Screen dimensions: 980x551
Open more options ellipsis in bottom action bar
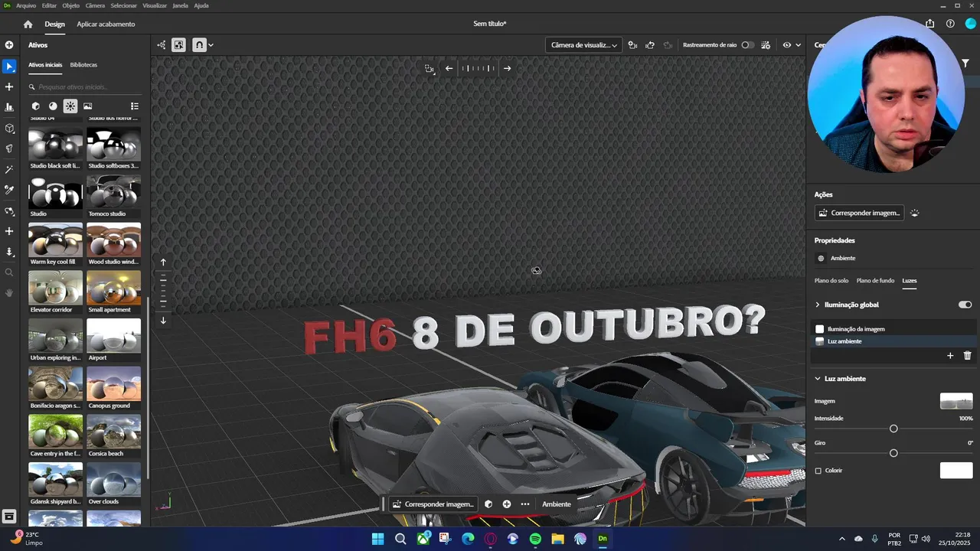pos(525,504)
